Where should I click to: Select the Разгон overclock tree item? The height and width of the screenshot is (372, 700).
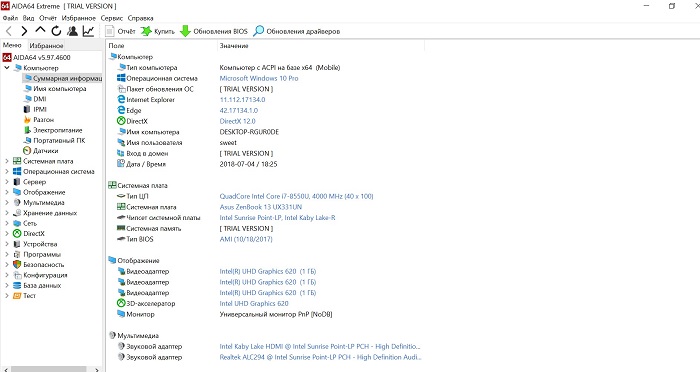coord(38,120)
